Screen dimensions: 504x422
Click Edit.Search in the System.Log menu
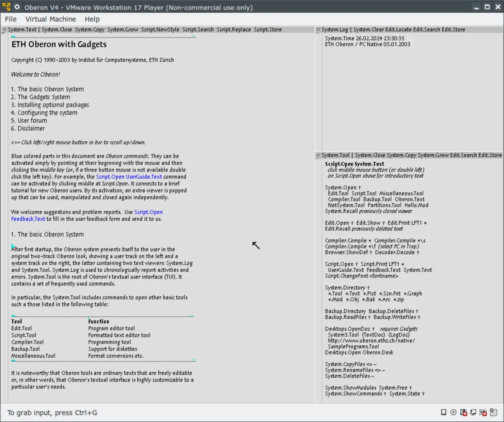tap(427, 30)
